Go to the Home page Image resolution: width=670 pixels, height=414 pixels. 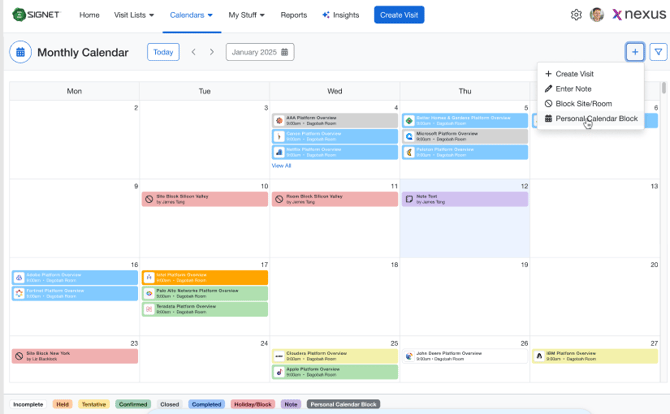(89, 15)
